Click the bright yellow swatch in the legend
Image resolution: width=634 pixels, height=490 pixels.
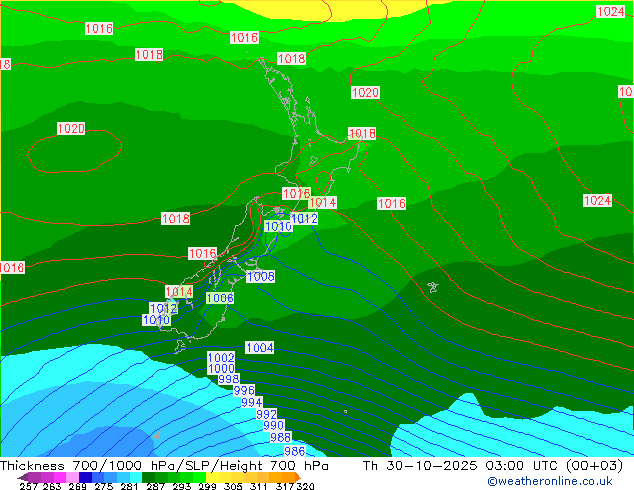click(212, 477)
